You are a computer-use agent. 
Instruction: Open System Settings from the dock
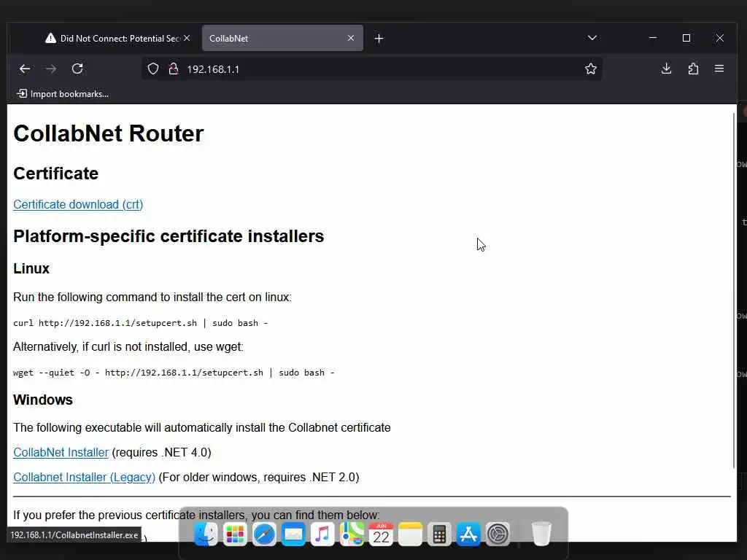point(498,534)
